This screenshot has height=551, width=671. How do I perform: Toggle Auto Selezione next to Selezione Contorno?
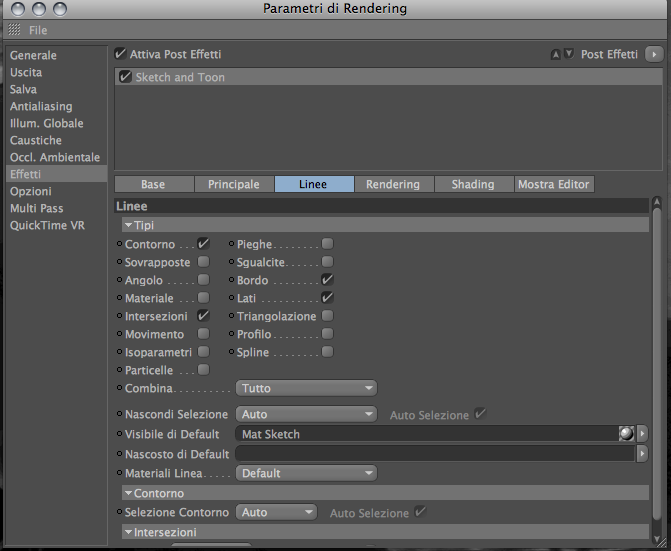pyautogui.click(x=421, y=512)
